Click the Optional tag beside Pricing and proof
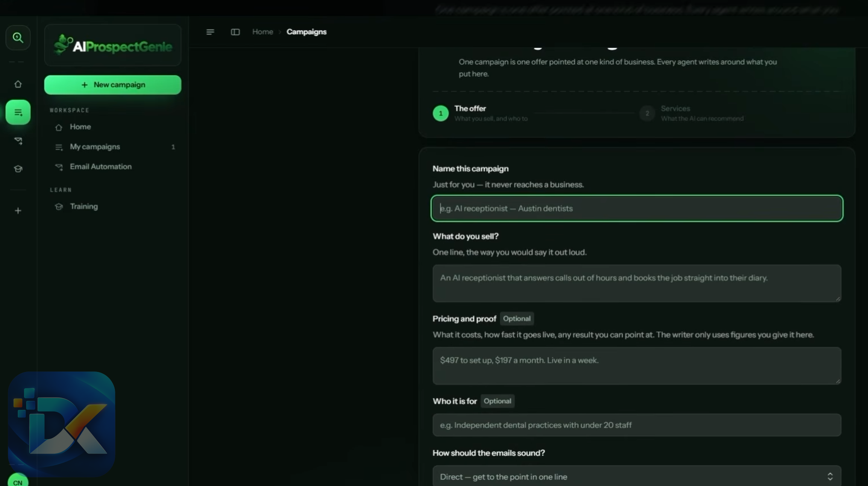The image size is (868, 486). tap(516, 319)
